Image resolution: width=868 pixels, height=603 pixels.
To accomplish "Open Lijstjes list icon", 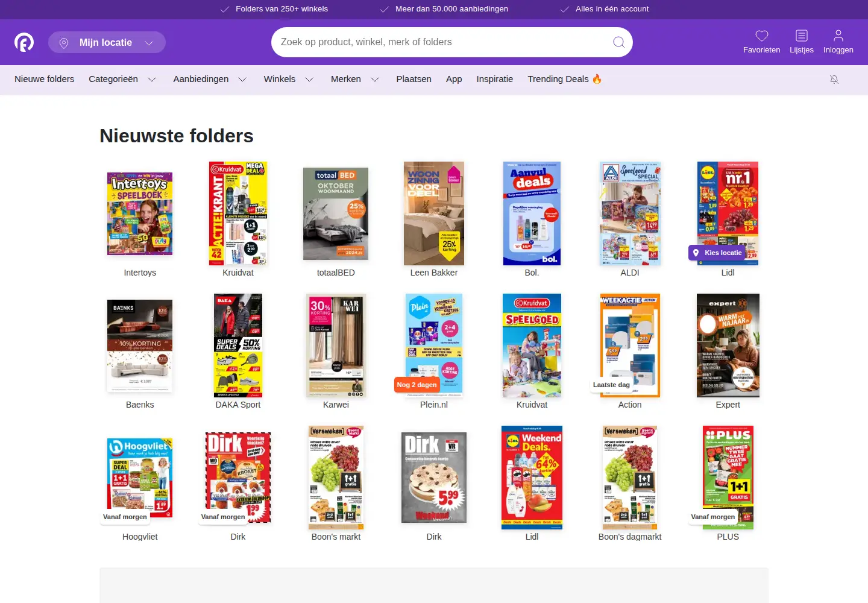I will (x=802, y=36).
